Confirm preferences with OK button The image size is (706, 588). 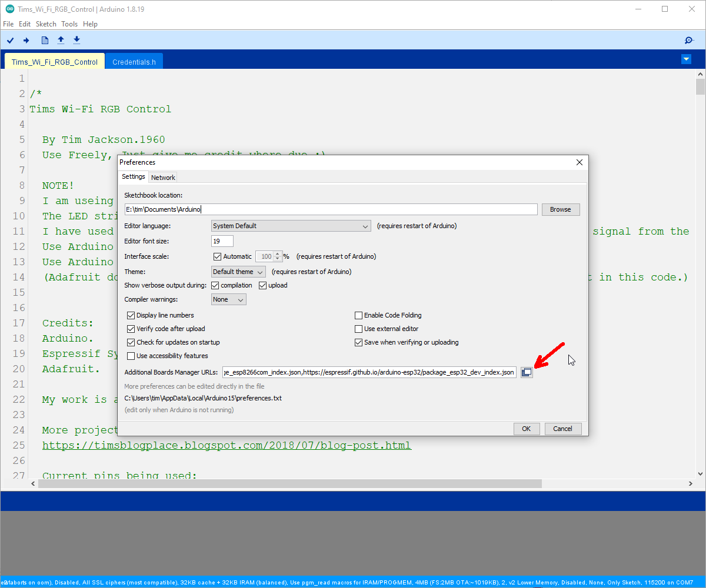pos(526,429)
